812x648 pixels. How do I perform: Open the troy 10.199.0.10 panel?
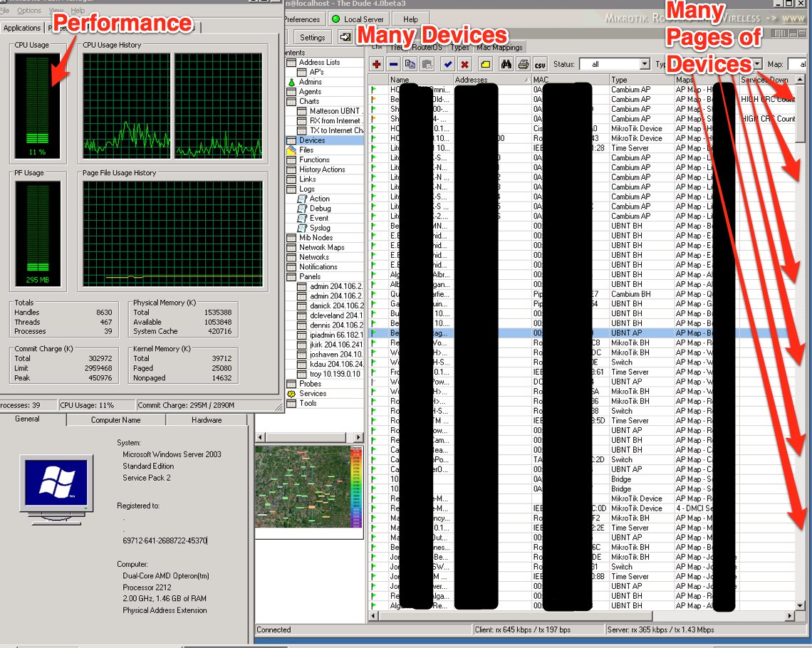(x=335, y=374)
